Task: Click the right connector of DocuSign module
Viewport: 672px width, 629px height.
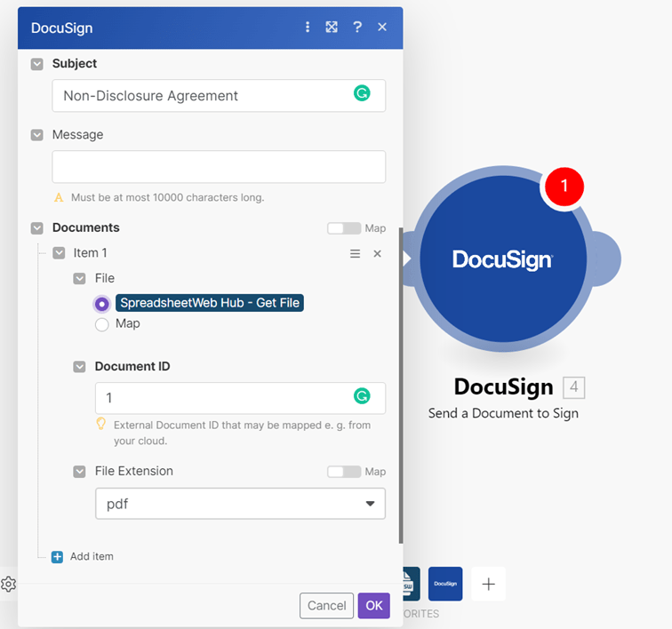Action: (605, 259)
